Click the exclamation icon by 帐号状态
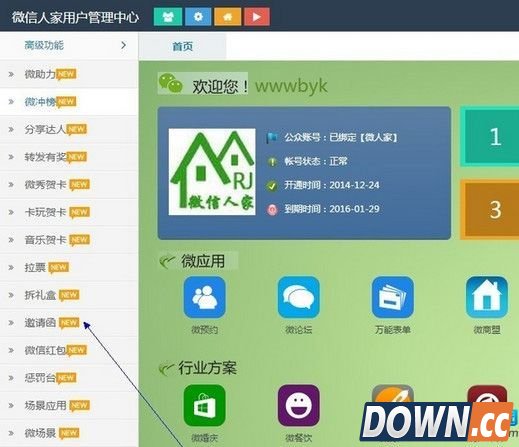 pos(272,162)
